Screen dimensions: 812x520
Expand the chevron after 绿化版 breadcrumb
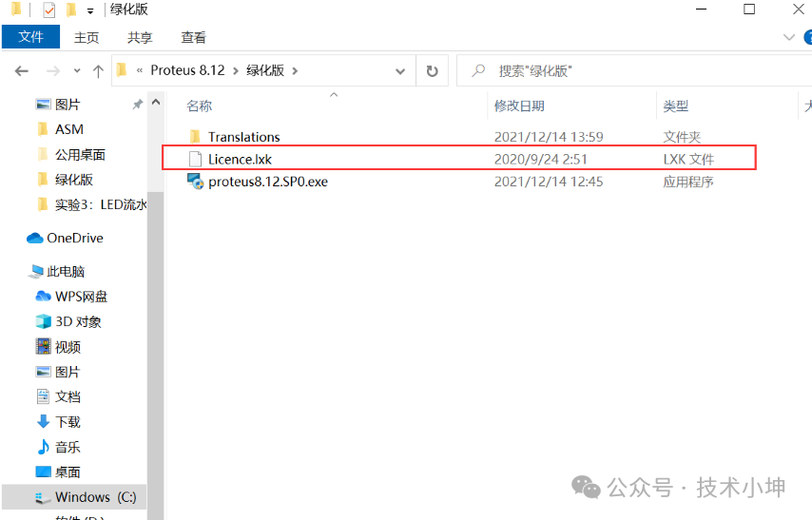[295, 71]
